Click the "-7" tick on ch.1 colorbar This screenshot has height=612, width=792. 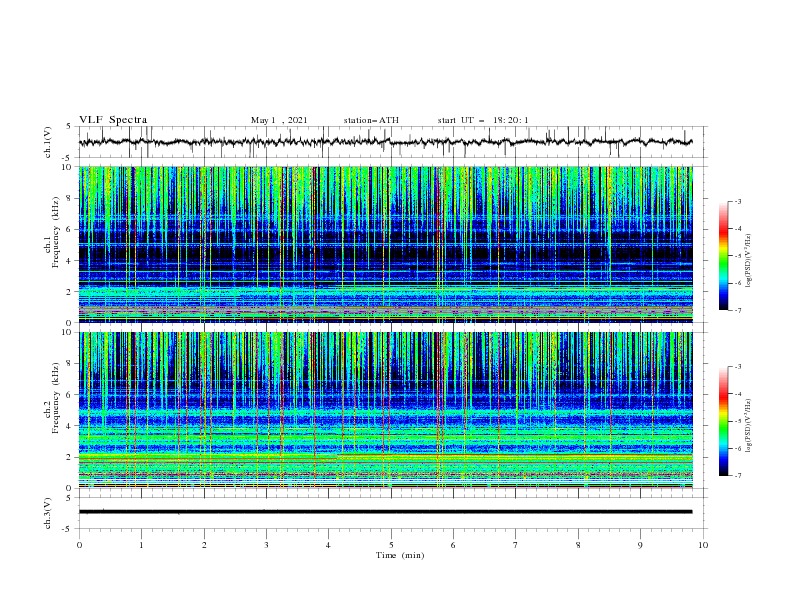click(x=737, y=310)
